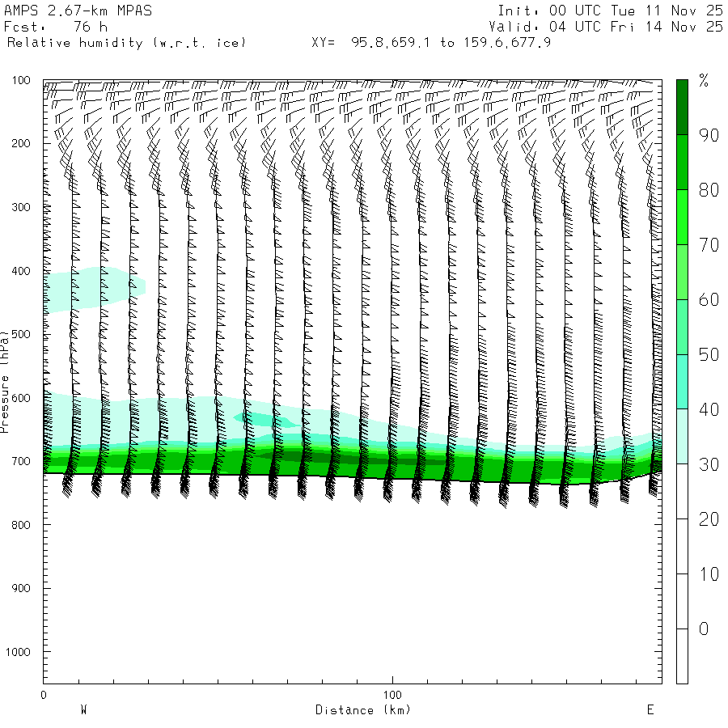The height and width of the screenshot is (728, 728).
Task: Click the 70 colorbar label
Action: coord(709,244)
